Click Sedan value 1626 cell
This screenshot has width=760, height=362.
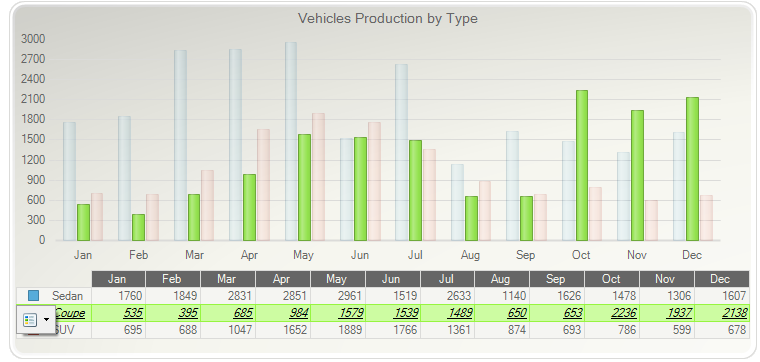(x=557, y=296)
